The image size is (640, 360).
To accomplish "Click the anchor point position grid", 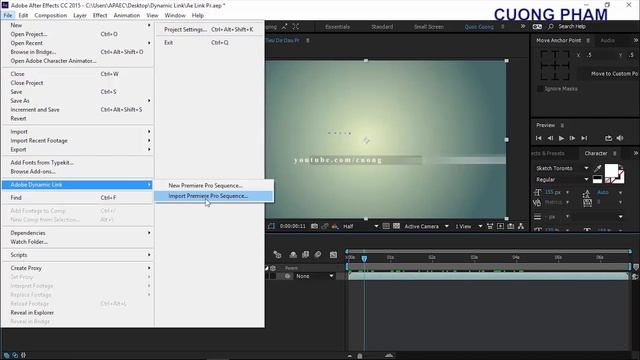I will (x=555, y=65).
